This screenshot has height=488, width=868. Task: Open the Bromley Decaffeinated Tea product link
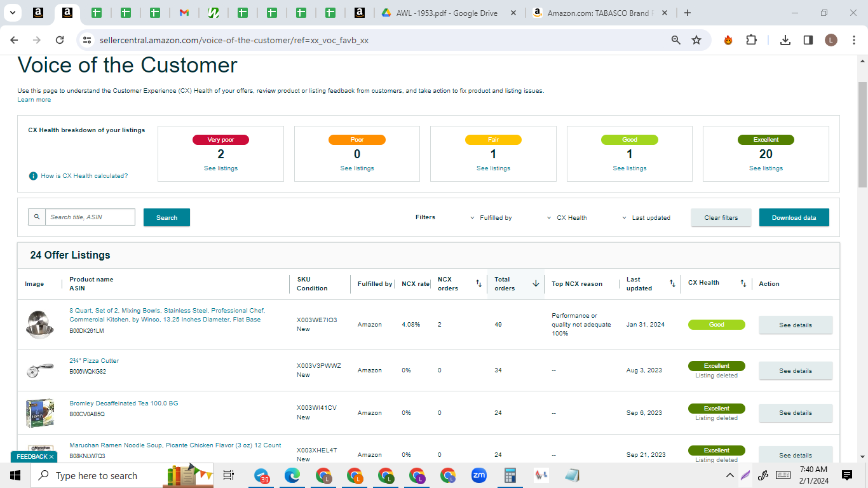(124, 403)
